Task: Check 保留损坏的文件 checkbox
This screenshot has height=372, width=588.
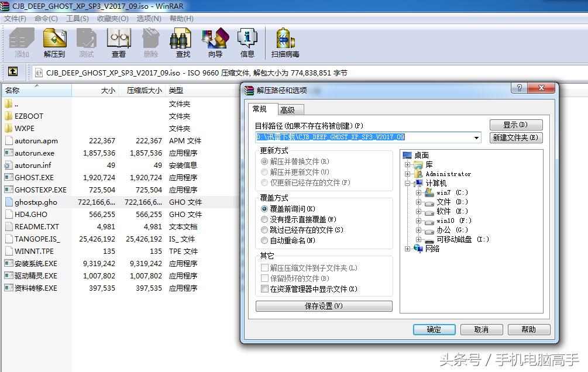Action: click(x=264, y=278)
